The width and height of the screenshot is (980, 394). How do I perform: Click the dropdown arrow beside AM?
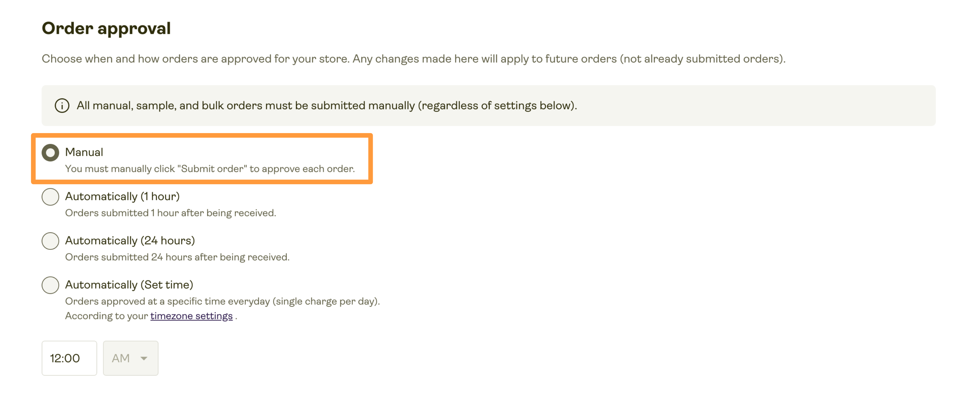point(144,358)
